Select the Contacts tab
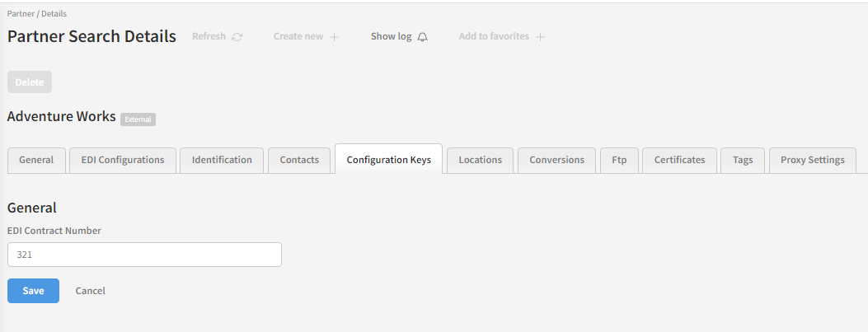868x332 pixels. coord(299,160)
